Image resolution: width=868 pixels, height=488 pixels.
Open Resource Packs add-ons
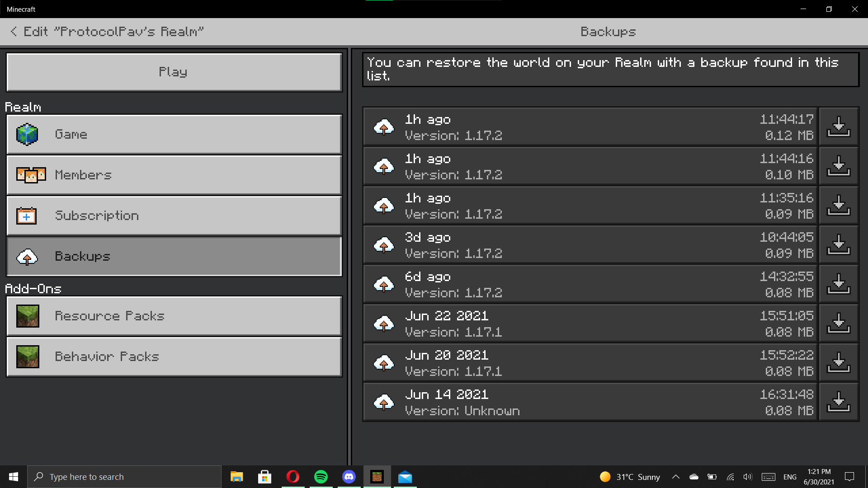pos(174,316)
